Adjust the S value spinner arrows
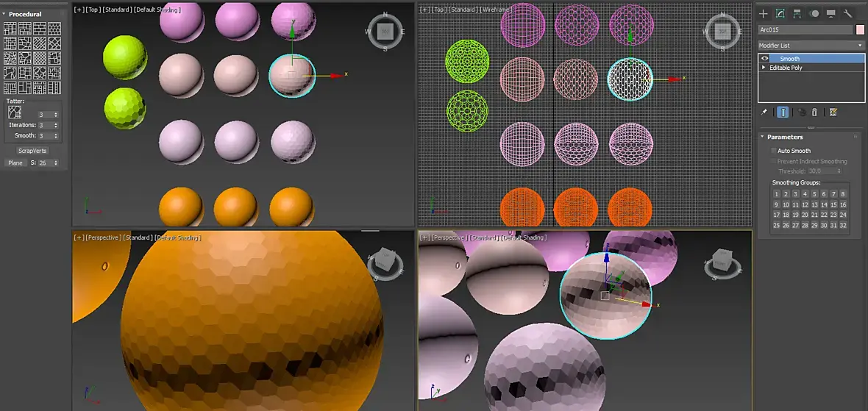Image resolution: width=868 pixels, height=411 pixels. 55,162
